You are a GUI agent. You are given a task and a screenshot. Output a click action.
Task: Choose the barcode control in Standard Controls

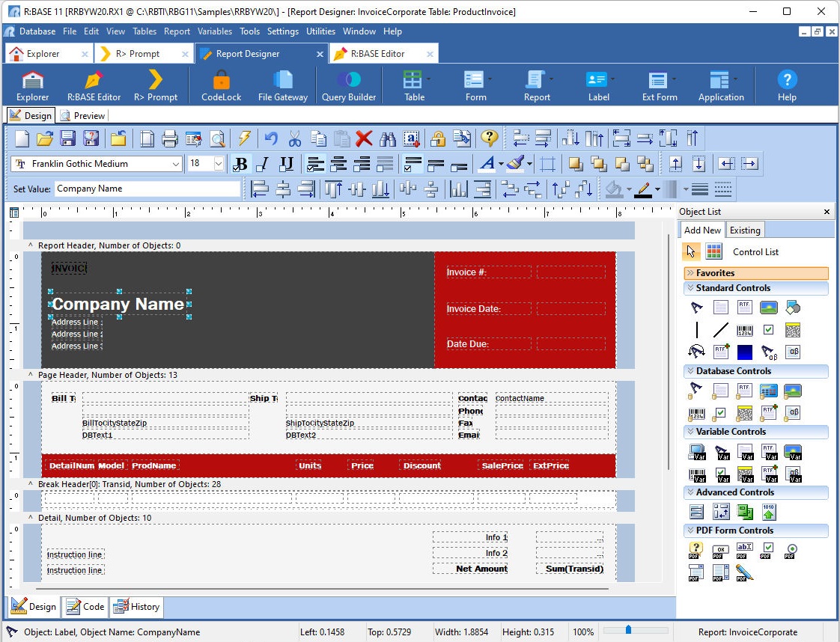[x=745, y=330]
